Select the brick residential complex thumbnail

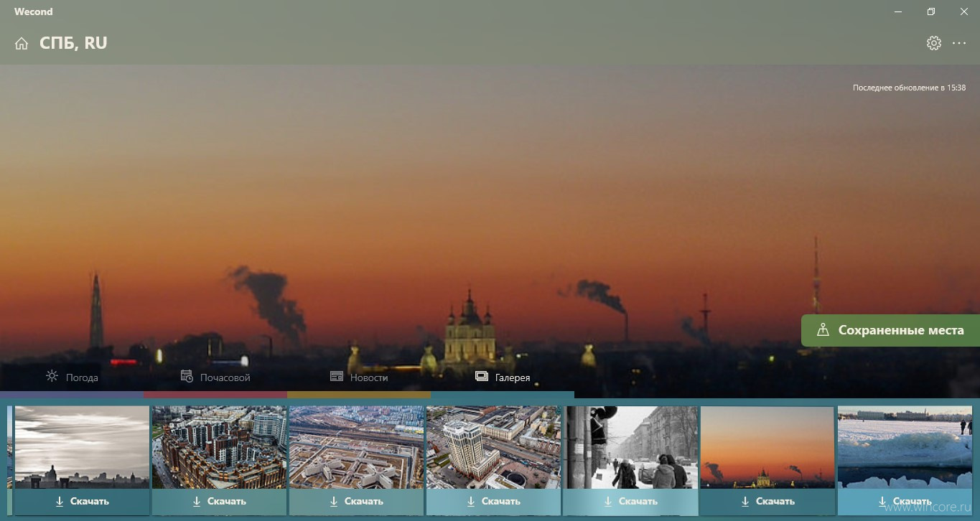[x=219, y=447]
